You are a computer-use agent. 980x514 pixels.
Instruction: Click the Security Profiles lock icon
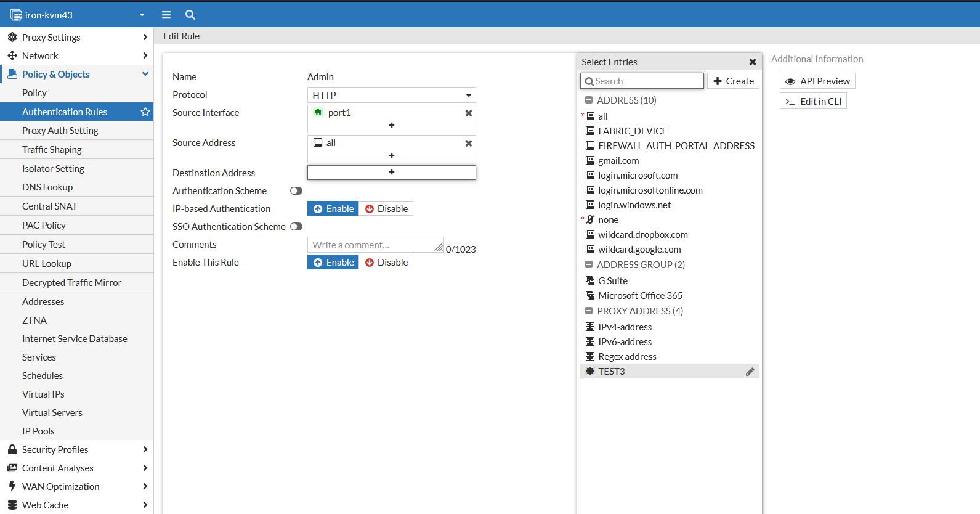coord(12,449)
